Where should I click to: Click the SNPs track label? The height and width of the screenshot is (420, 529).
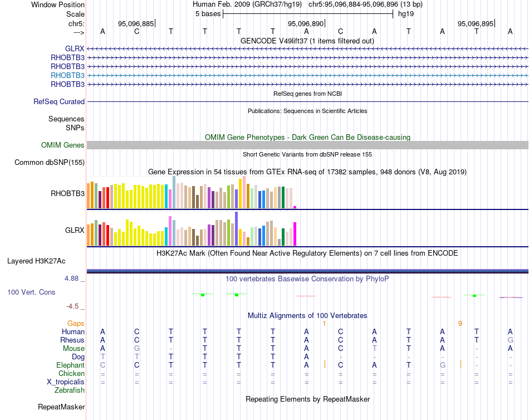(x=75, y=128)
